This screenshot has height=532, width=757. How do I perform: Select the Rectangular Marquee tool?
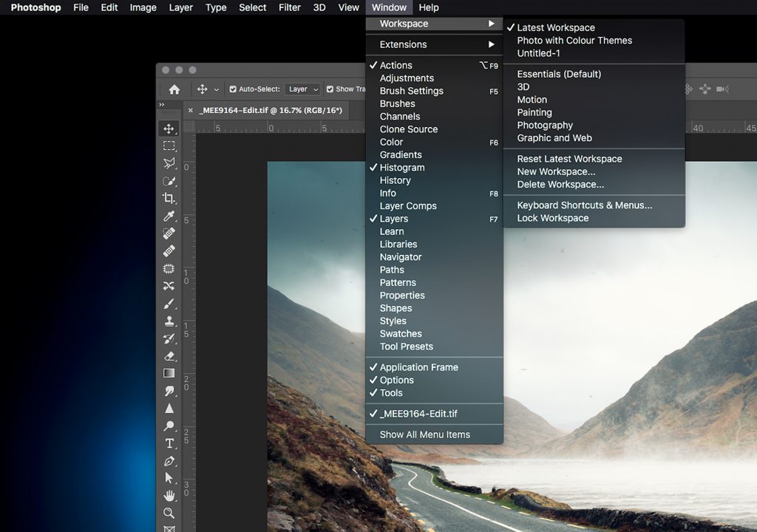169,146
